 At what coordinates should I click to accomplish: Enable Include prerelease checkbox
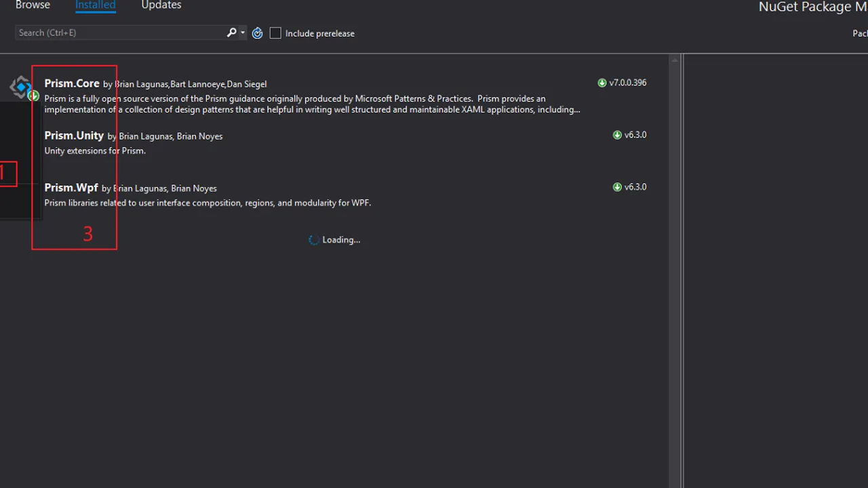coord(275,33)
